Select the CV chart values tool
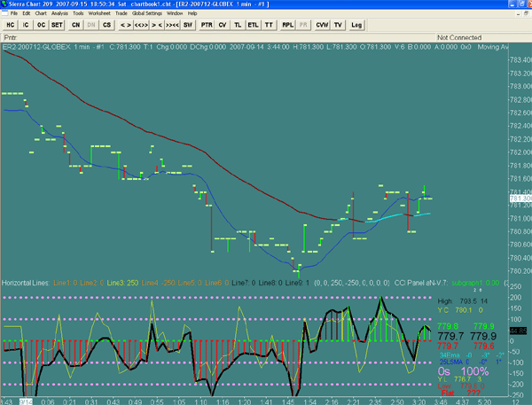532x405 pixels. (223, 25)
